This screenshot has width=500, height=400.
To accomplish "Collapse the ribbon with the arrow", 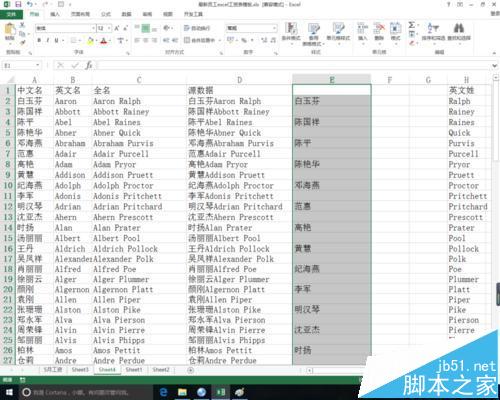I will 495,53.
